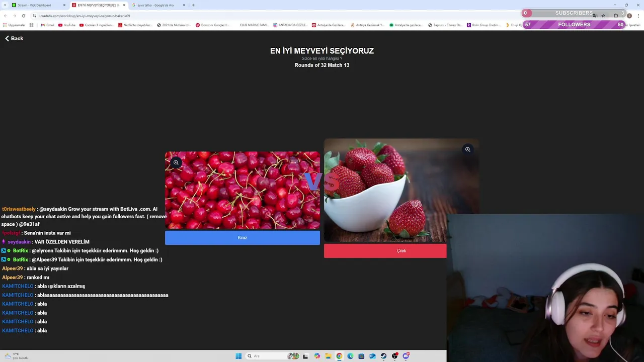
Task: Vote for Kiraz with the blue button
Action: click(243, 238)
